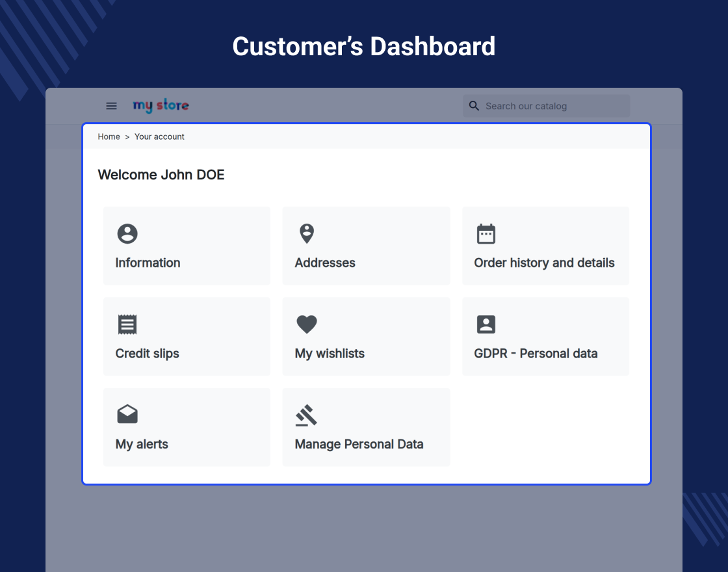The width and height of the screenshot is (728, 572).
Task: Click the my store logo
Action: (161, 106)
